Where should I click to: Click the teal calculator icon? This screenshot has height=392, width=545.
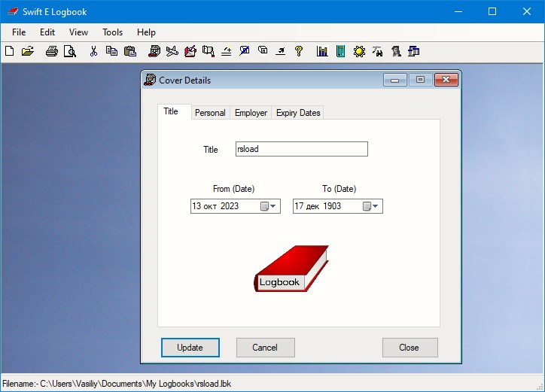(340, 51)
